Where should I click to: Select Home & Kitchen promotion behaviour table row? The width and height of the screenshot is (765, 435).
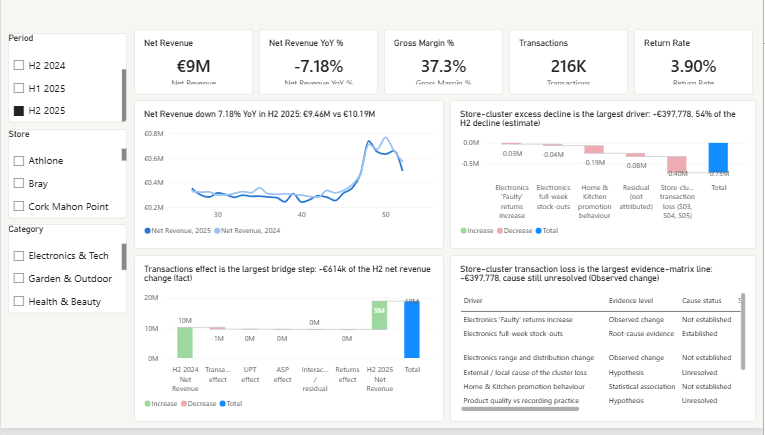pos(601,386)
